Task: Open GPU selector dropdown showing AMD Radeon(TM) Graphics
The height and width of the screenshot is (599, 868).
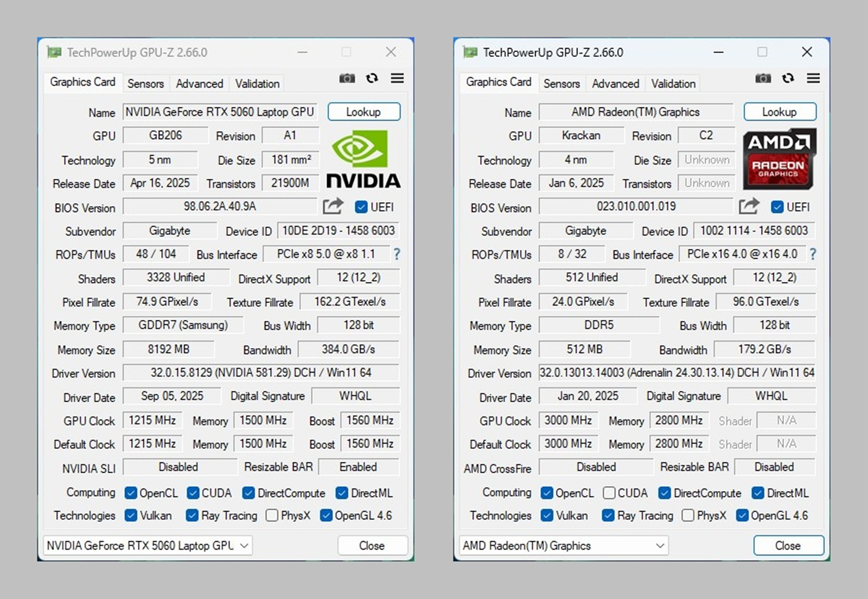Action: click(x=564, y=545)
